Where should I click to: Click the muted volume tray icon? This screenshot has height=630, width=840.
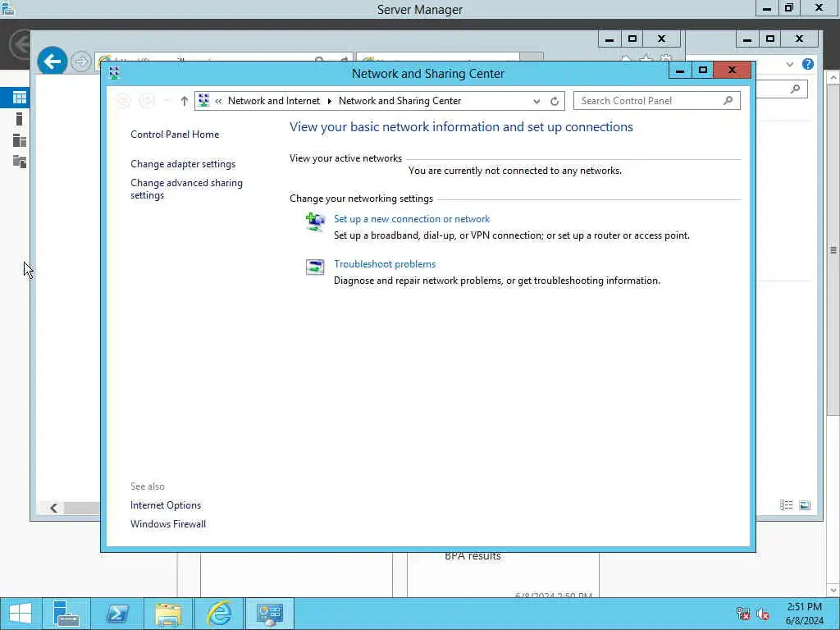763,614
